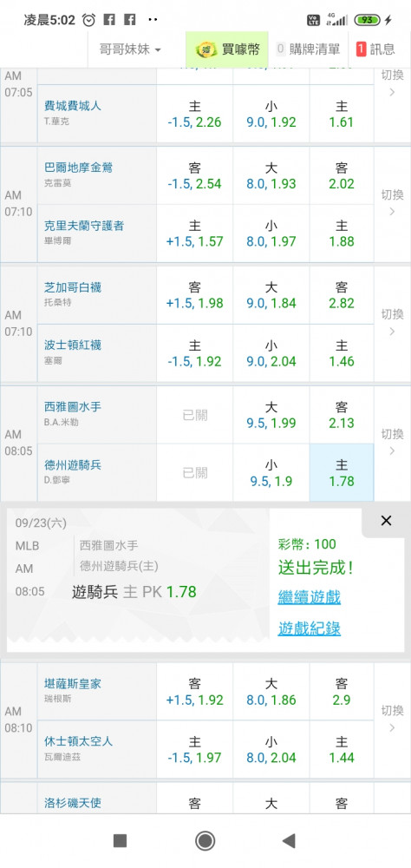Select 費城費城人 主 -1.5, 2.26 handicap
411x868 pixels.
point(195,114)
